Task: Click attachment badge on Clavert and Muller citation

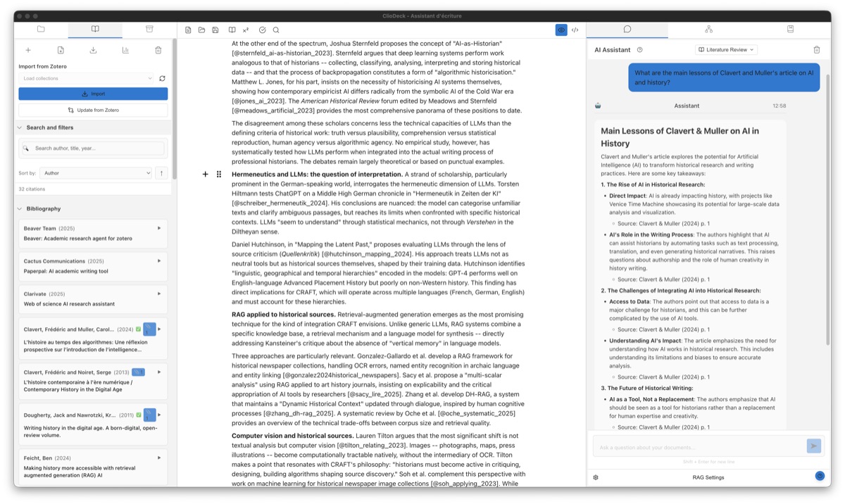Action: pos(149,329)
